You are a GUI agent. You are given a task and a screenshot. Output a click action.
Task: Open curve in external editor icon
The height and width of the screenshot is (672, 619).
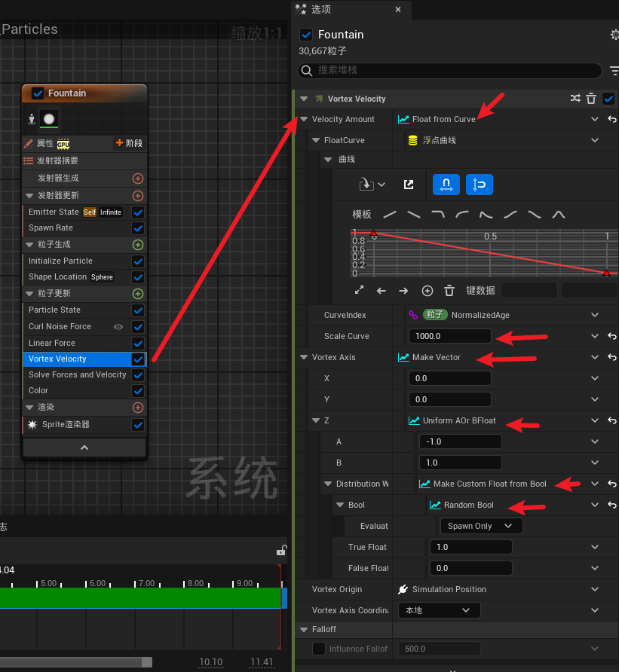(x=409, y=185)
